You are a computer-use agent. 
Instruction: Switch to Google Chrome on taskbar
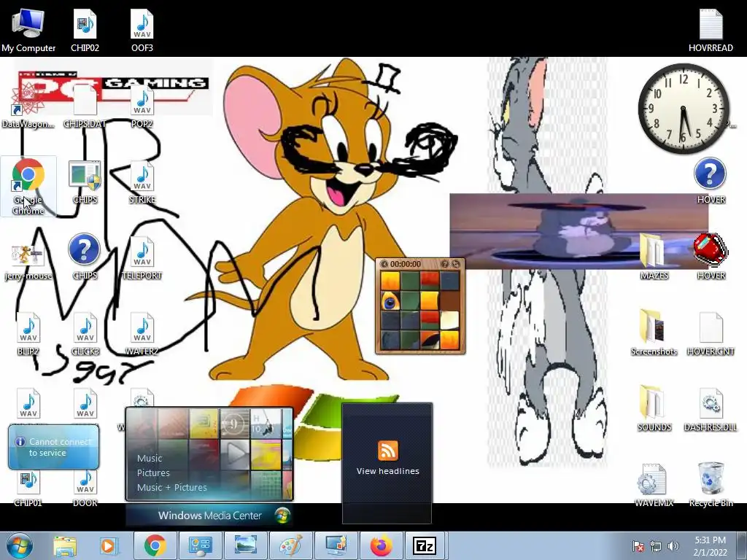tap(155, 546)
